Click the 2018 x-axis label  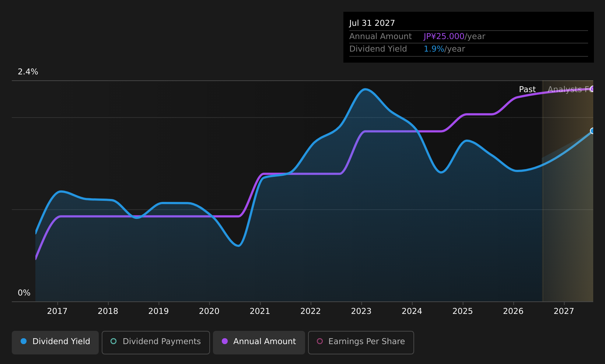coord(108,311)
